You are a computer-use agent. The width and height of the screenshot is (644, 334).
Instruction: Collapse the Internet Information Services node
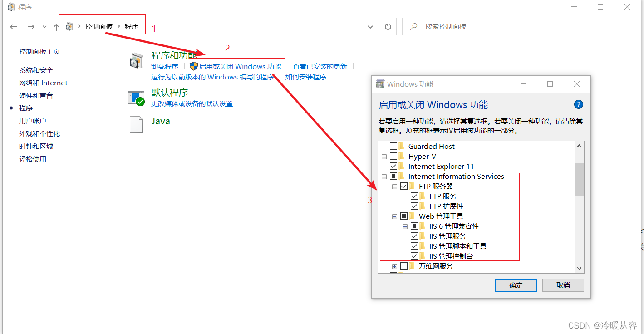[x=384, y=177]
